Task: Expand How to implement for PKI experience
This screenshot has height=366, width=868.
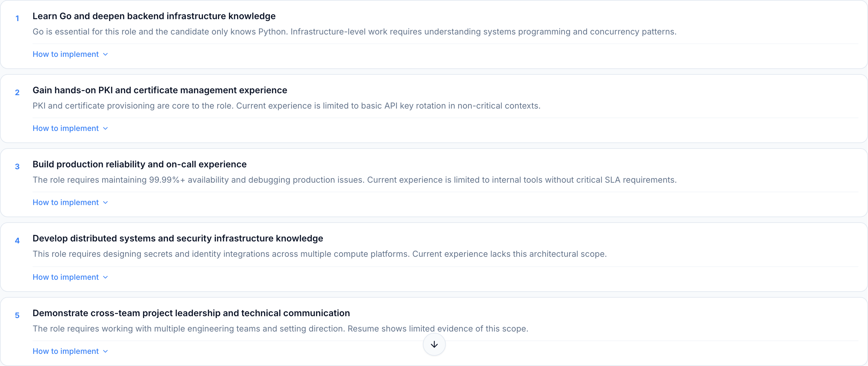Action: click(x=66, y=128)
